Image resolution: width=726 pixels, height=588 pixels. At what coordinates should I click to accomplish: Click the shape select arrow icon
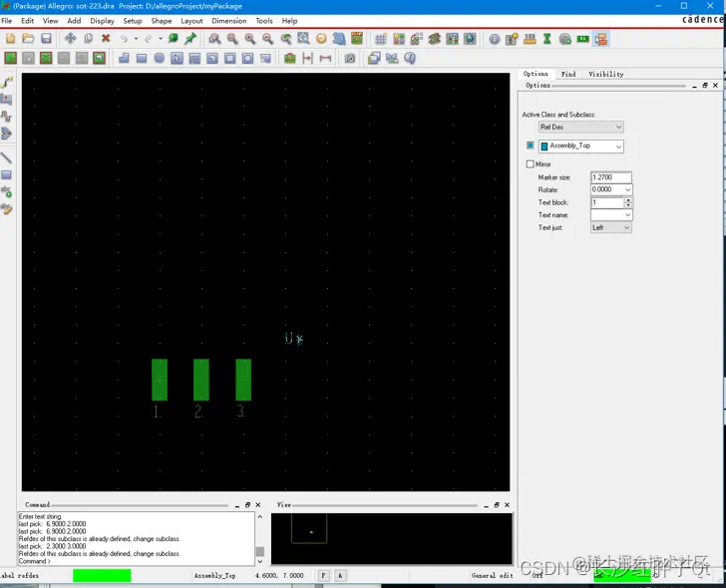177,58
